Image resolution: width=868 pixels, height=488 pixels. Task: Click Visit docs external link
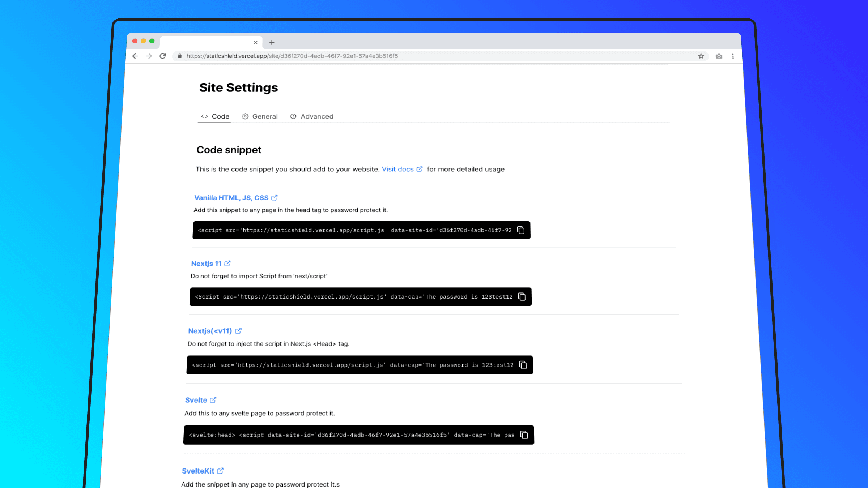click(403, 169)
